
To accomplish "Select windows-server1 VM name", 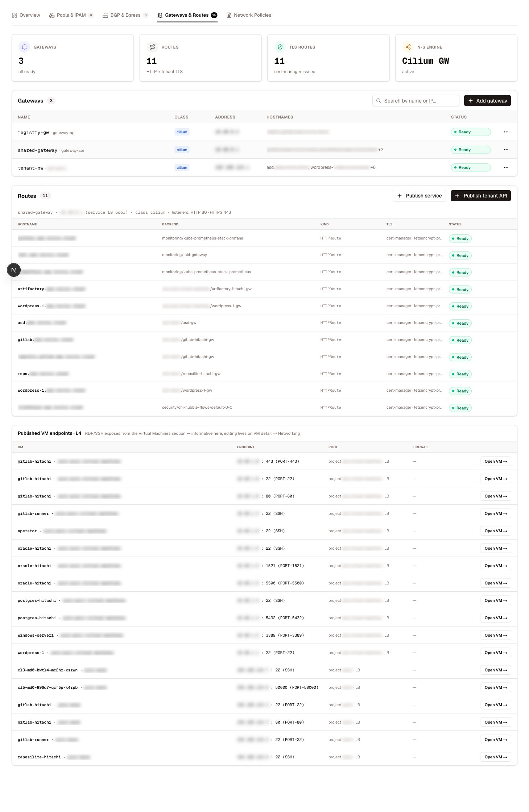I will point(36,635).
